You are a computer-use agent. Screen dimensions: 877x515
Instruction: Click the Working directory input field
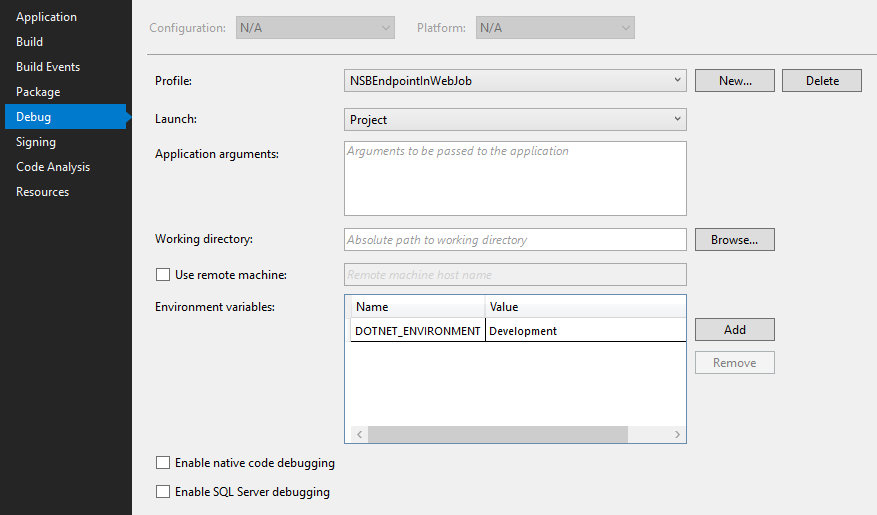coord(515,239)
